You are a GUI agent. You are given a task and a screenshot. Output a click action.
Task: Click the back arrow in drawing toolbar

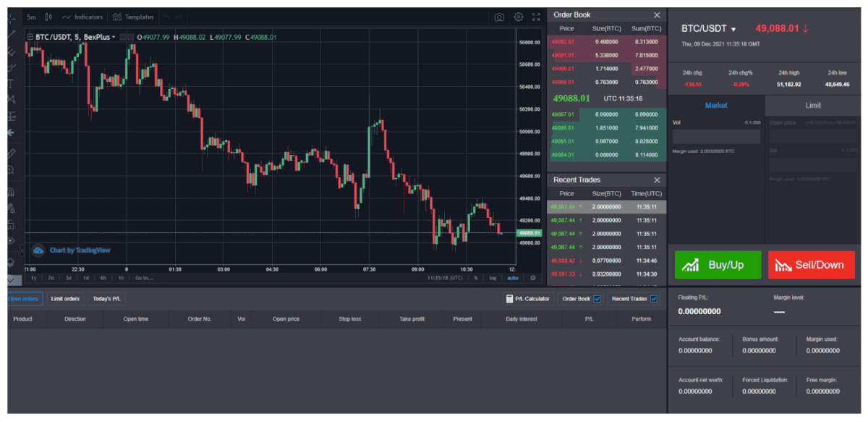[x=11, y=133]
